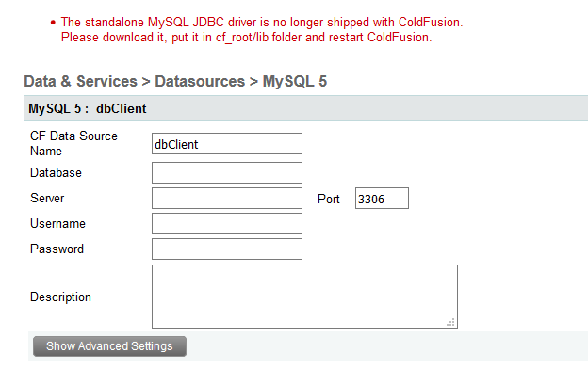This screenshot has width=588, height=385.
Task: Click the Server label
Action: point(47,198)
